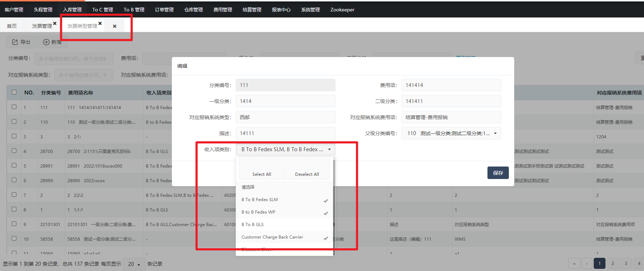
Task: Open the 每页显示 20 page-size dropdown
Action: coord(134,264)
